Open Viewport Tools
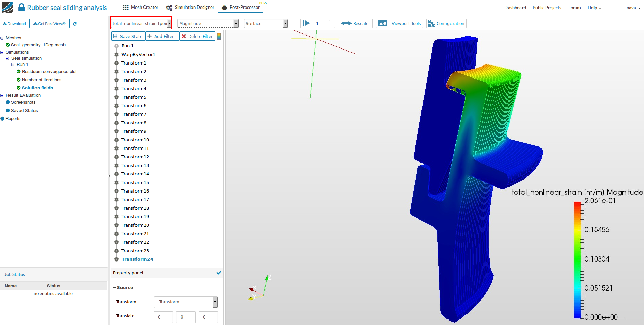The width and height of the screenshot is (644, 325). pos(399,23)
